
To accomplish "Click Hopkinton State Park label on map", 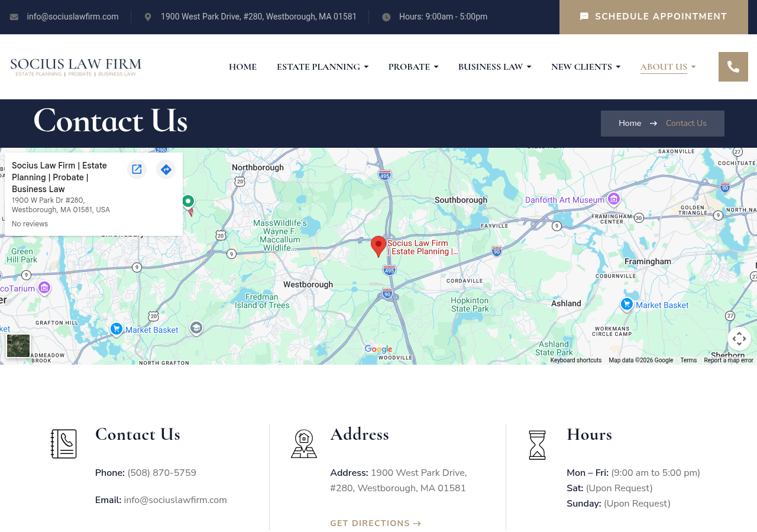I will tap(470, 304).
